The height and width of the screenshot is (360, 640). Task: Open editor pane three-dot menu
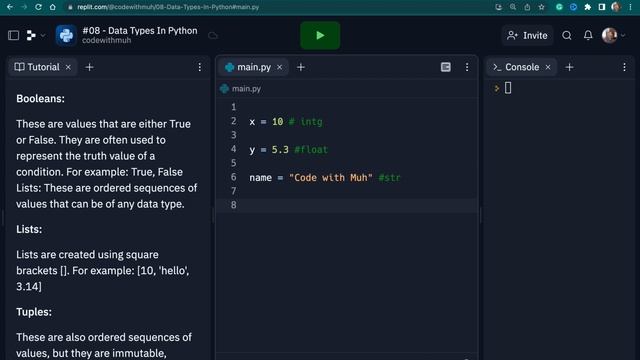[467, 67]
